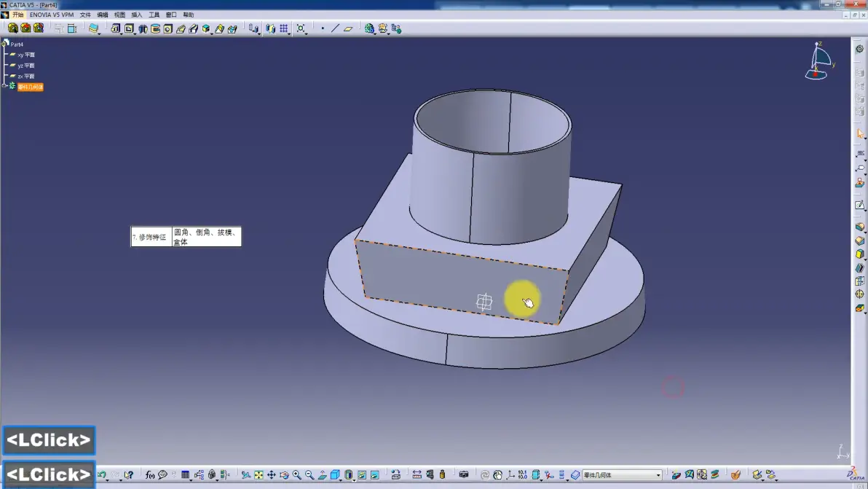The image size is (868, 489).
Task: Click the Fit All In view icon
Action: [259, 474]
